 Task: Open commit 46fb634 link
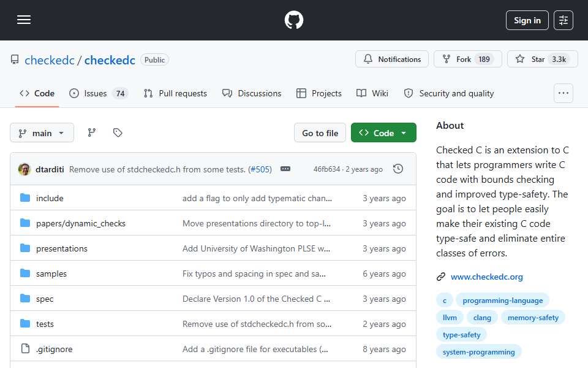[326, 169]
